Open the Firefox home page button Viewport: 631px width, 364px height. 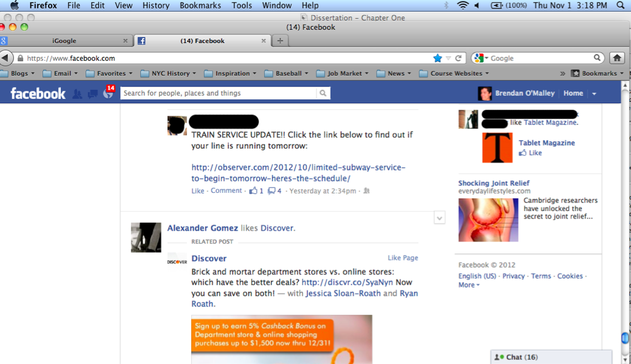pyautogui.click(x=617, y=58)
